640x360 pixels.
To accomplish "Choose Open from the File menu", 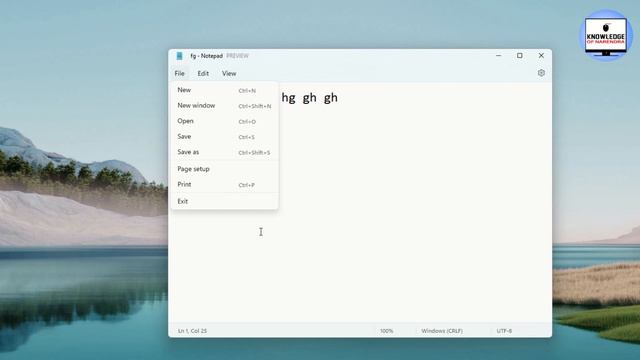I will point(224,121).
